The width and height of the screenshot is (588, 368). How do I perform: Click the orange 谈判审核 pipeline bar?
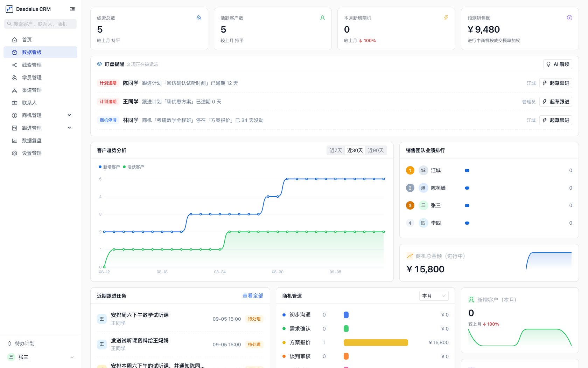pos(346,356)
